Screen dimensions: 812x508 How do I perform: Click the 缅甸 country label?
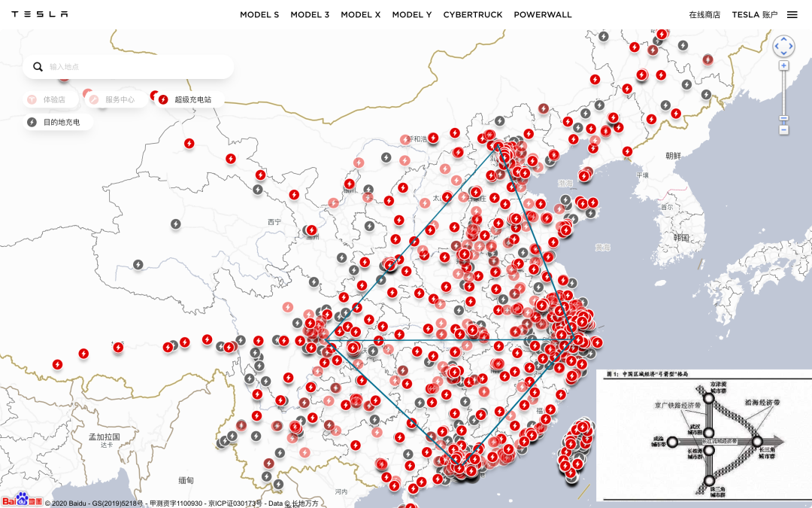coord(186,480)
